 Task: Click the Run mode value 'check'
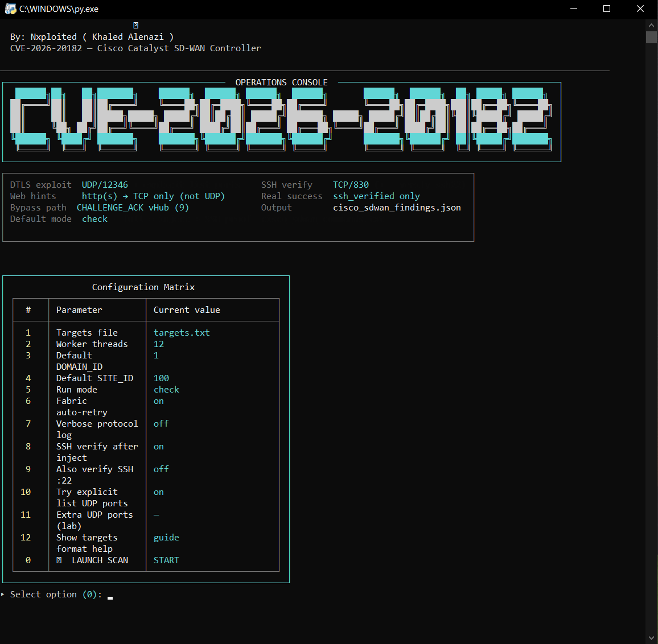point(166,389)
